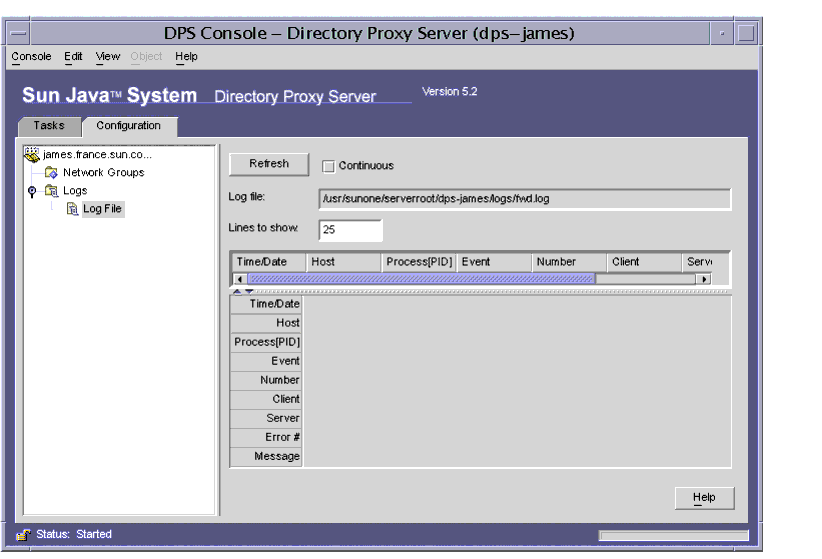The height and width of the screenshot is (559, 822).
Task: Open the Help menu in menu bar
Action: 186,57
